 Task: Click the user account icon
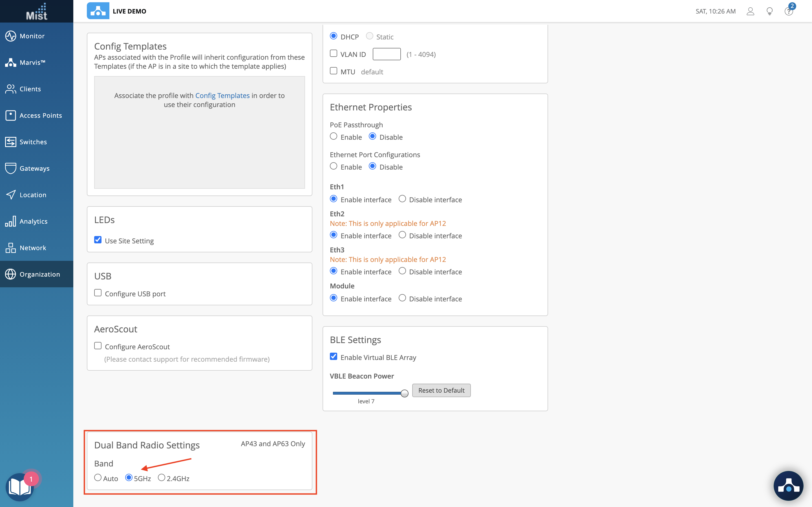750,11
